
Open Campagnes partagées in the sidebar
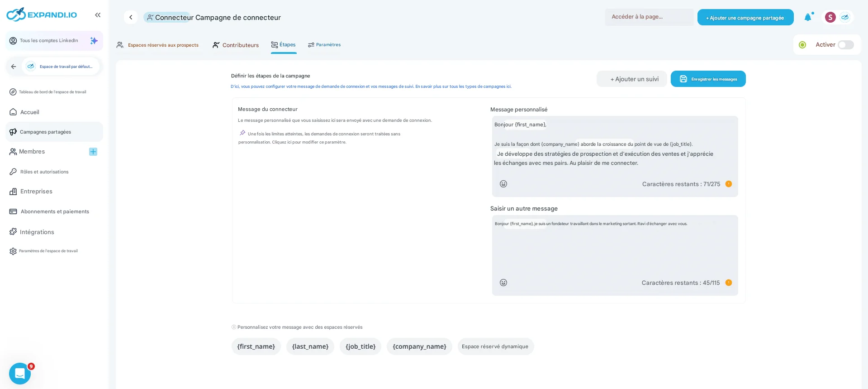(54, 132)
